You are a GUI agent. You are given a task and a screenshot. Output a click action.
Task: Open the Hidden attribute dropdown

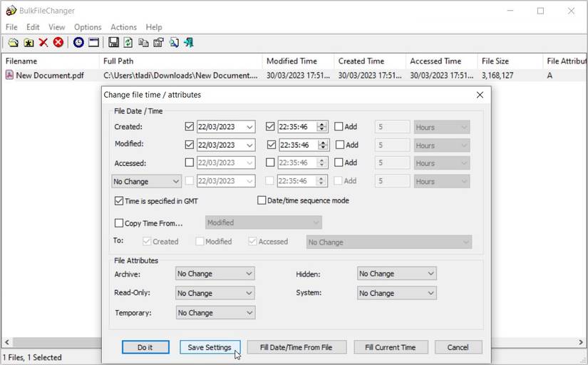397,274
